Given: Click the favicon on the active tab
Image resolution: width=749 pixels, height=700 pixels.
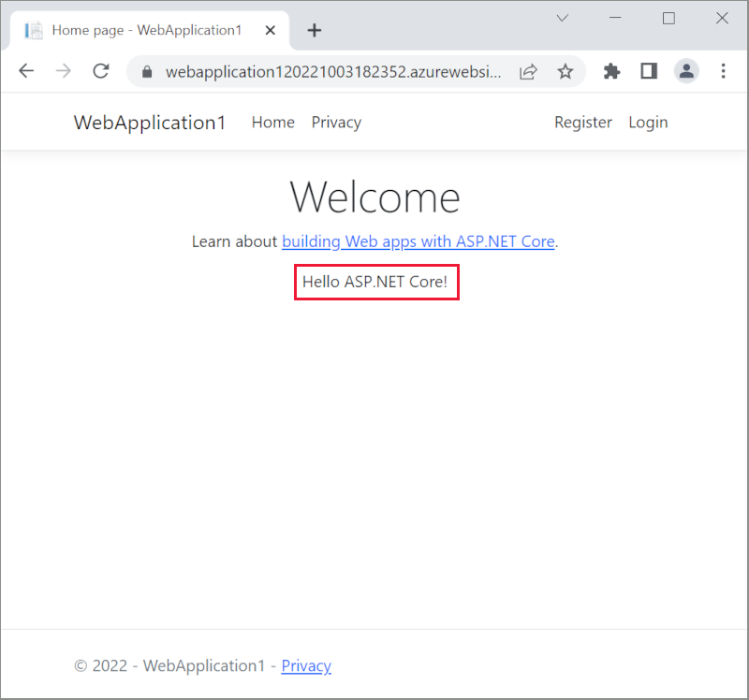Looking at the screenshot, I should 34,29.
